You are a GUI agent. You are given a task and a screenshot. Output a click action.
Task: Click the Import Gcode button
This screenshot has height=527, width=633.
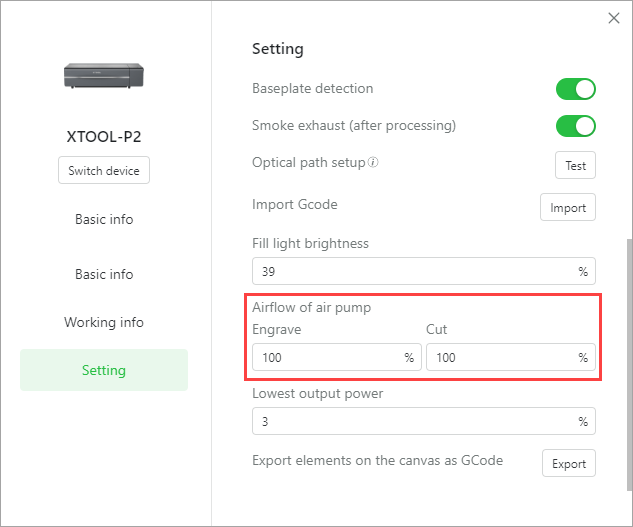pyautogui.click(x=568, y=208)
